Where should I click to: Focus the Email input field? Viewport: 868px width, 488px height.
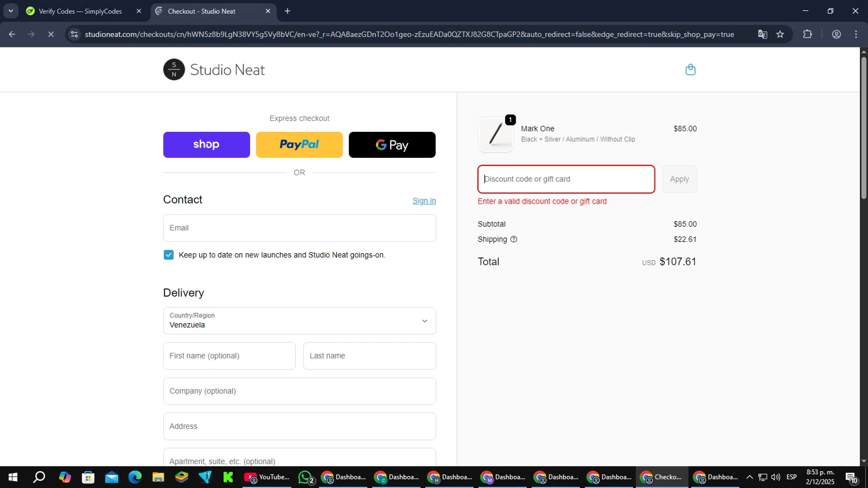(x=299, y=228)
